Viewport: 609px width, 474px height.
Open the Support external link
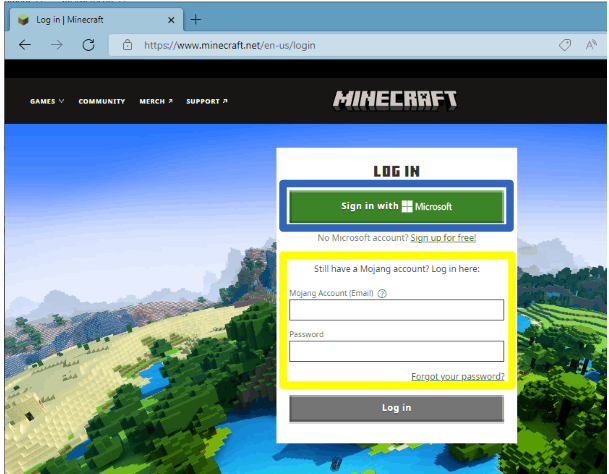207,101
